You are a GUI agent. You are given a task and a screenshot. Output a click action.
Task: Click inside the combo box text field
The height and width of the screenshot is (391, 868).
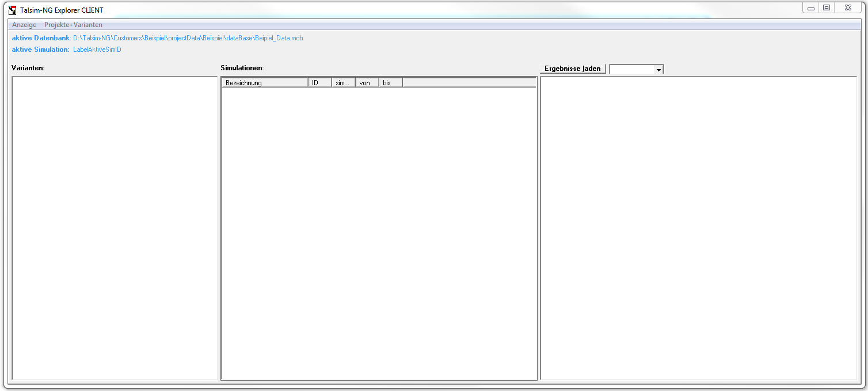pos(631,69)
